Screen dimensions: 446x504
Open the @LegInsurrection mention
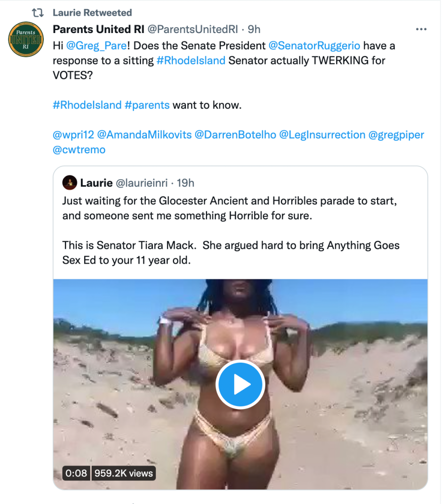coord(322,134)
